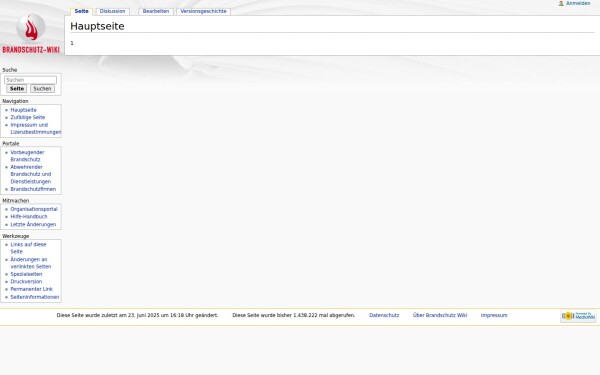The width and height of the screenshot is (600, 375).
Task: Open Über Brandschutz Wiki footer link
Action: [x=440, y=315]
